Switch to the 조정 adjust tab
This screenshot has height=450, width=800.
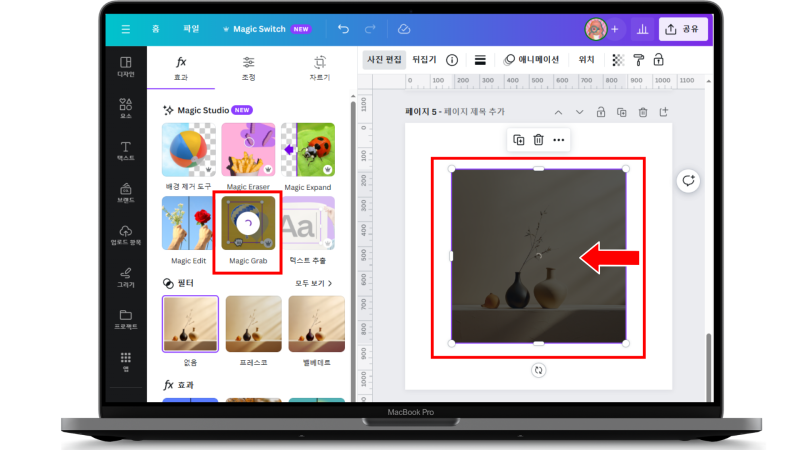[248, 68]
